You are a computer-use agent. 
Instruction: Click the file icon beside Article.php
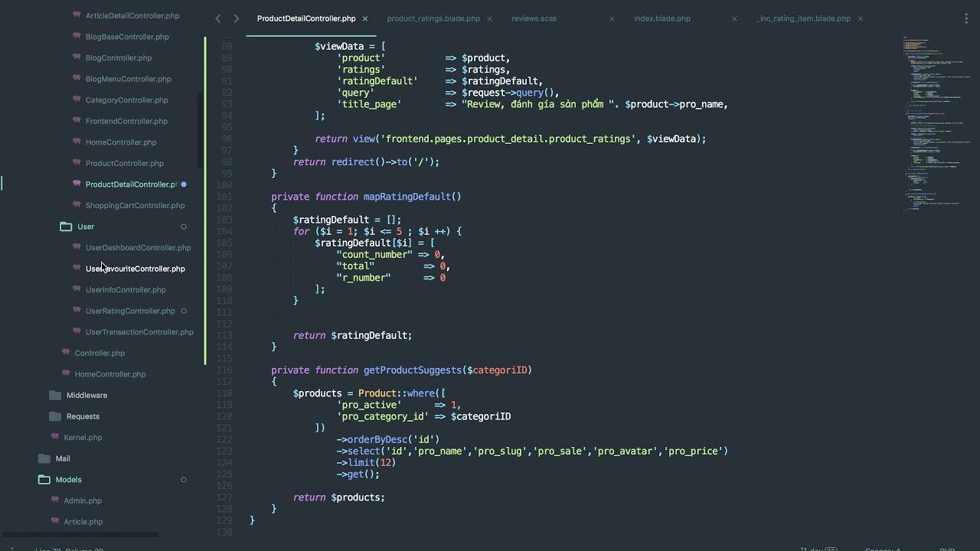point(55,521)
